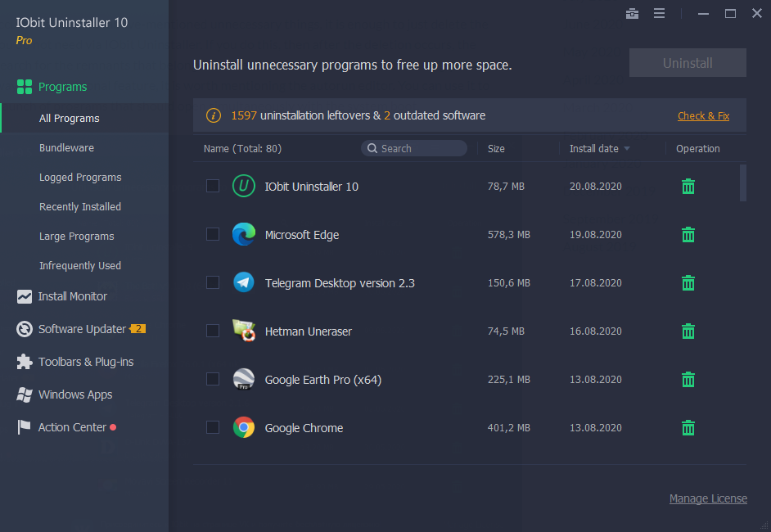The height and width of the screenshot is (532, 771).
Task: Click the Google Chrome install date 13.08.2020
Action: click(596, 428)
